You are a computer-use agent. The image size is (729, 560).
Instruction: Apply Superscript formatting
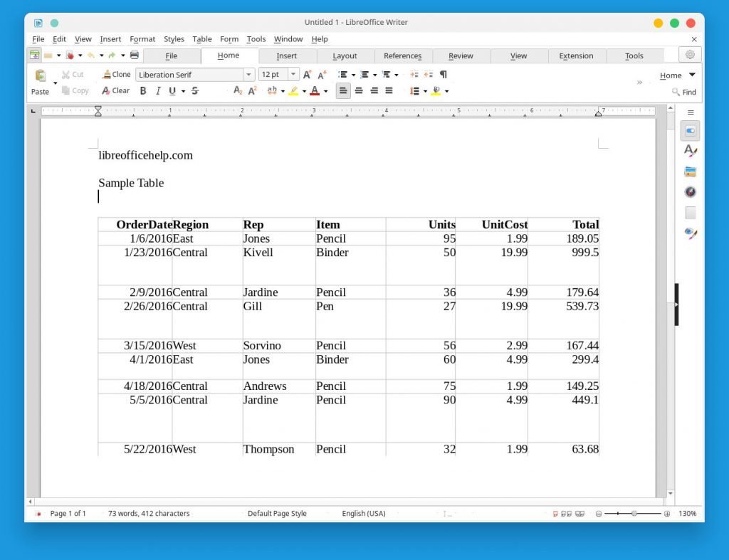[x=253, y=90]
